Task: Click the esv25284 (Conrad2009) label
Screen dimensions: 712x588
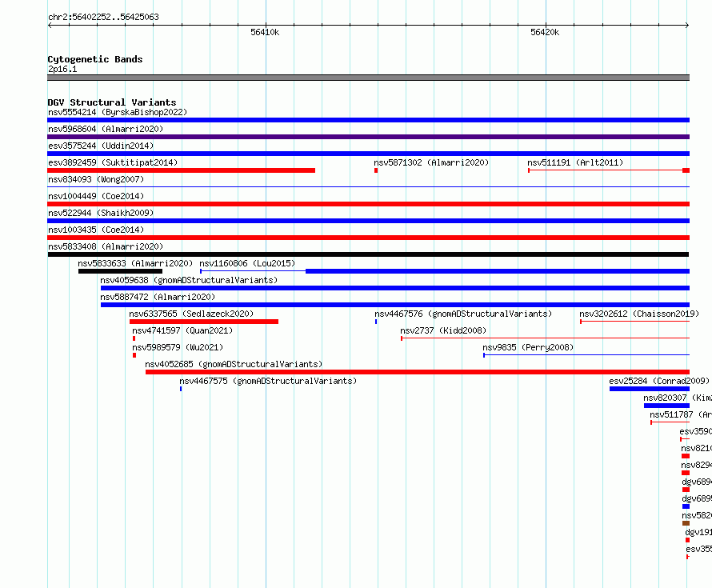Action: 659,381
